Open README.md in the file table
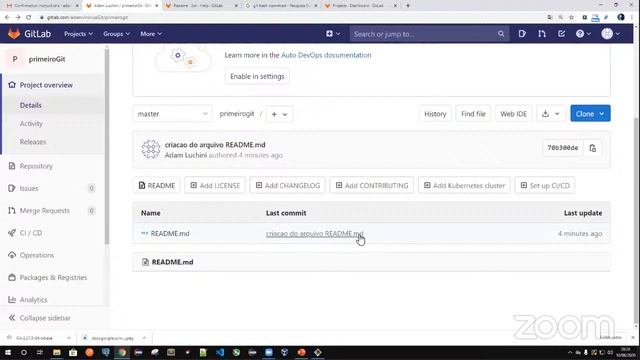The height and width of the screenshot is (360, 640). coord(170,233)
